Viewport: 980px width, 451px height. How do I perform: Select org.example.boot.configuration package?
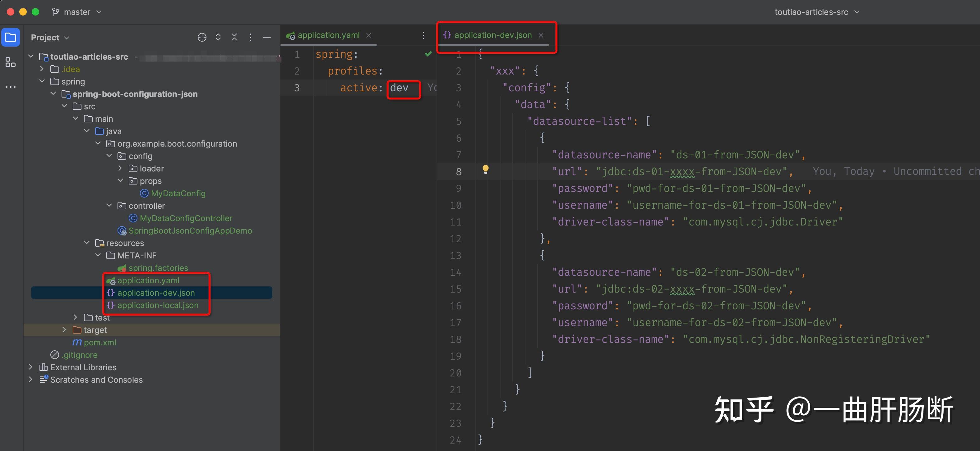(177, 143)
